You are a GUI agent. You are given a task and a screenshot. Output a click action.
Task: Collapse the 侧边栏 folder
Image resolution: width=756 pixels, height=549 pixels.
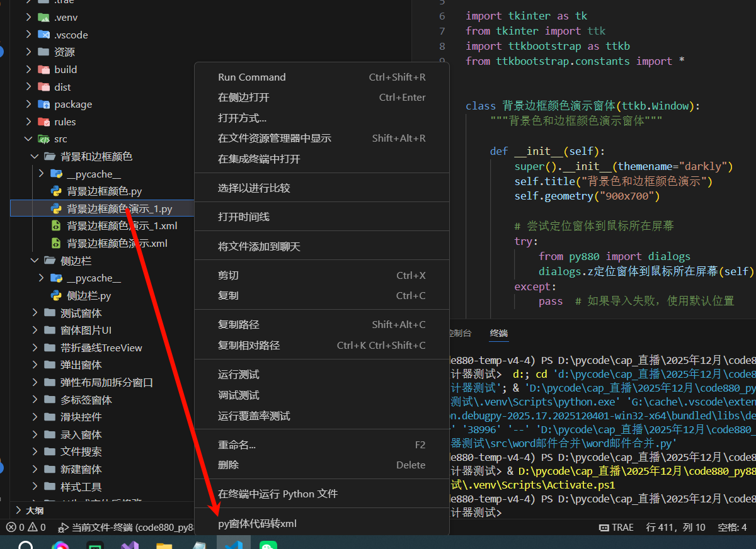35,260
